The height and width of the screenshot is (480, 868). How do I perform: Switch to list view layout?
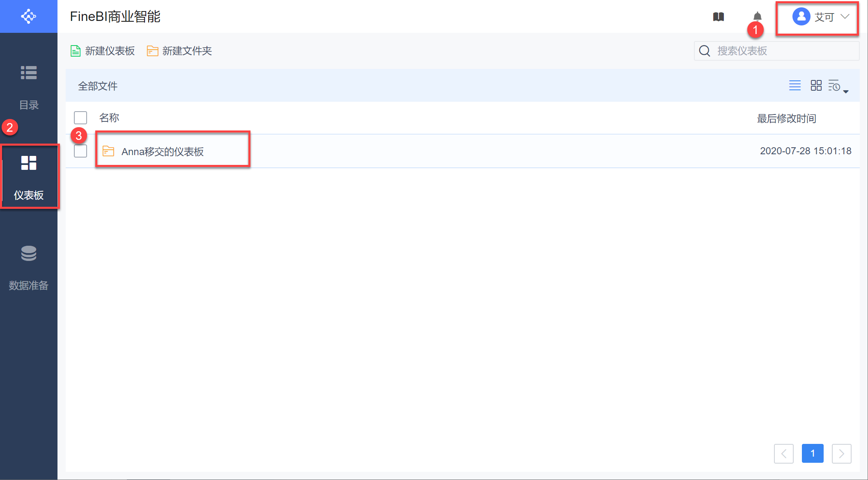pos(795,85)
